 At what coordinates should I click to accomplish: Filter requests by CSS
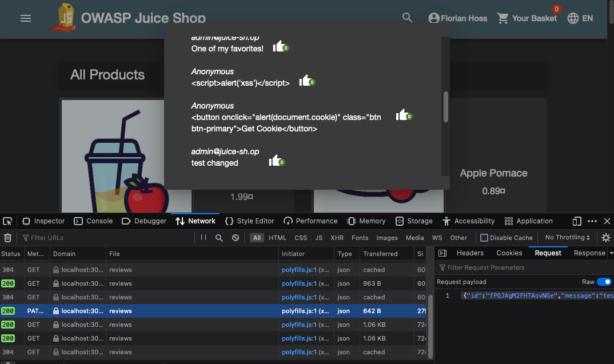click(301, 238)
